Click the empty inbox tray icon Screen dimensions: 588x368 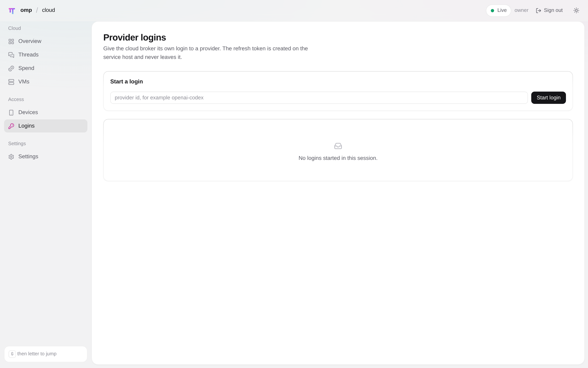(338, 146)
